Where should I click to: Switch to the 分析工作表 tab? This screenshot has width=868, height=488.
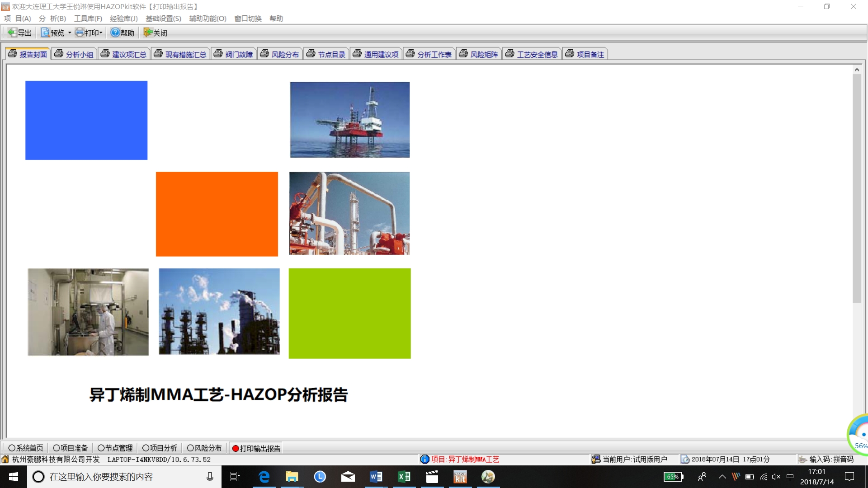pyautogui.click(x=429, y=54)
